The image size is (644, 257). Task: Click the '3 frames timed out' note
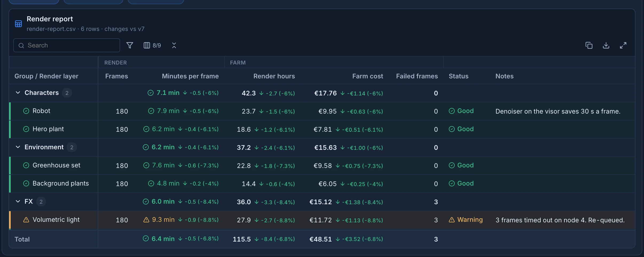[560, 220]
